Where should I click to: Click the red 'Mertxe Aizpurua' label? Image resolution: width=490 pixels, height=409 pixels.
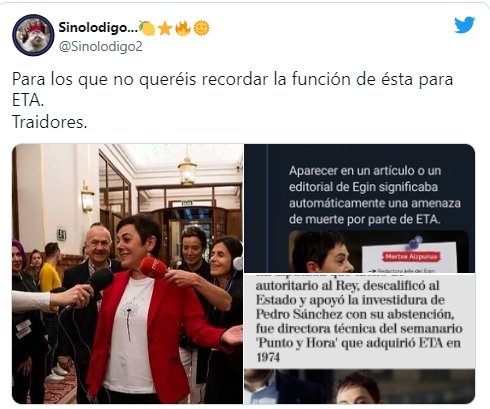coord(411,256)
